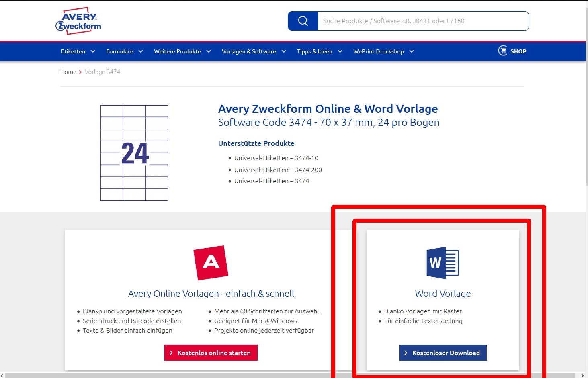Click Texte & Bilder einfach einfügen bullet
The width and height of the screenshot is (588, 378).
(x=127, y=331)
